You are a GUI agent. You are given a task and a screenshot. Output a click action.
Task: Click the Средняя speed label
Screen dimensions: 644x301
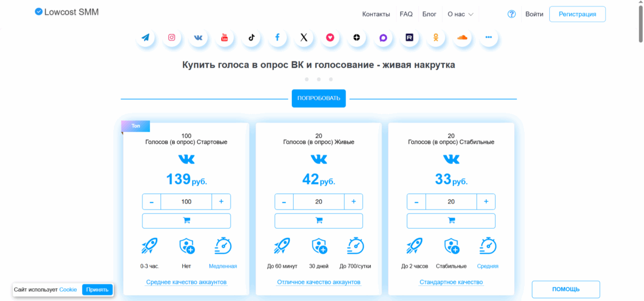click(x=488, y=266)
